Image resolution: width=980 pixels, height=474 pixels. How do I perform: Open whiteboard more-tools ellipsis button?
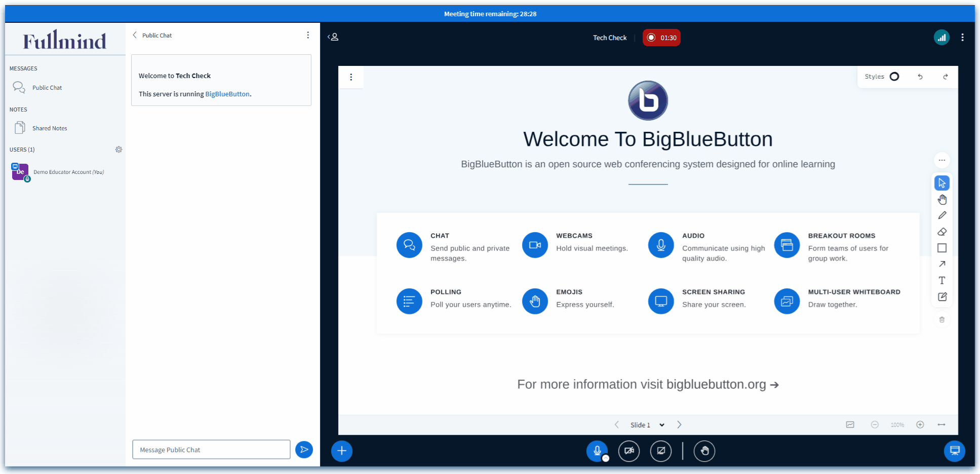tap(942, 160)
